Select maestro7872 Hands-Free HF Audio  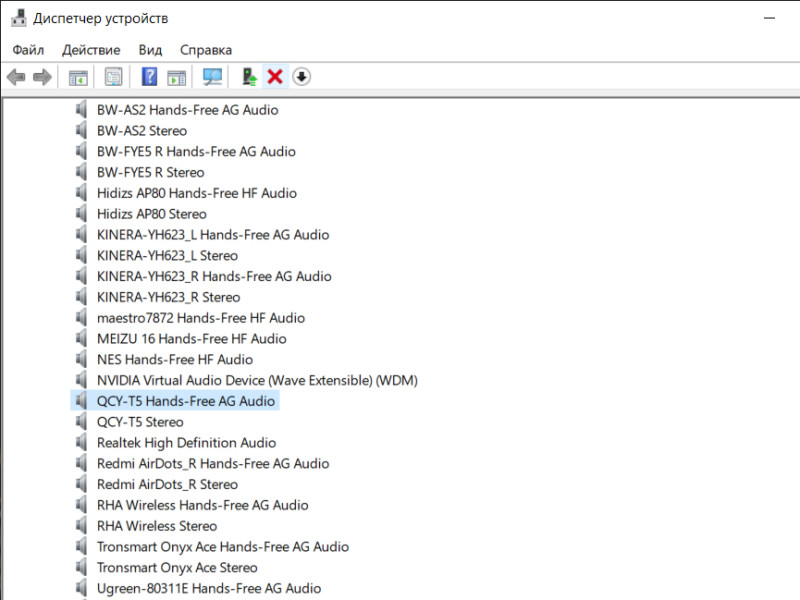(201, 318)
